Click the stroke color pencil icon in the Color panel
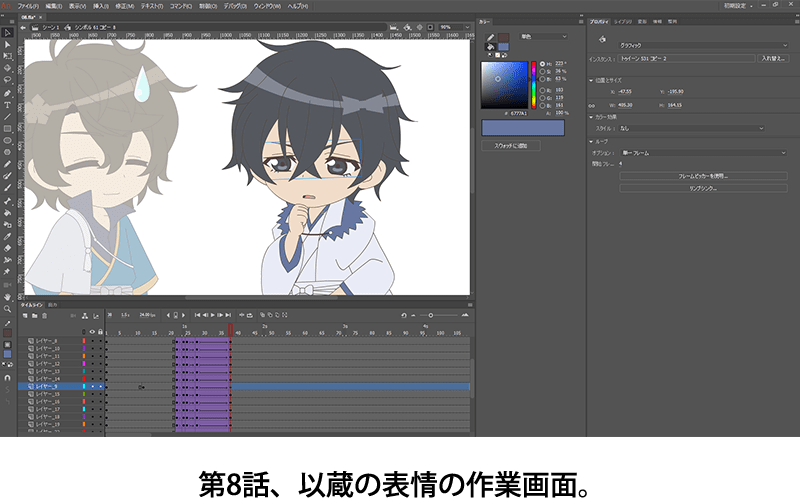 click(x=490, y=37)
